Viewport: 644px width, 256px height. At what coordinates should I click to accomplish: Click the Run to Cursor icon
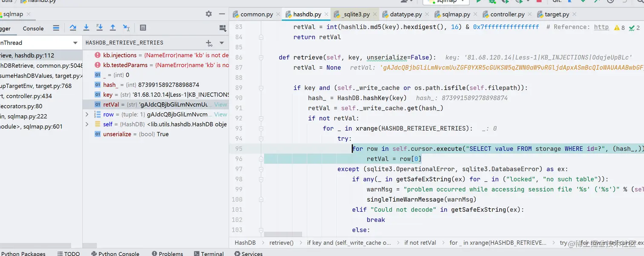[126, 28]
